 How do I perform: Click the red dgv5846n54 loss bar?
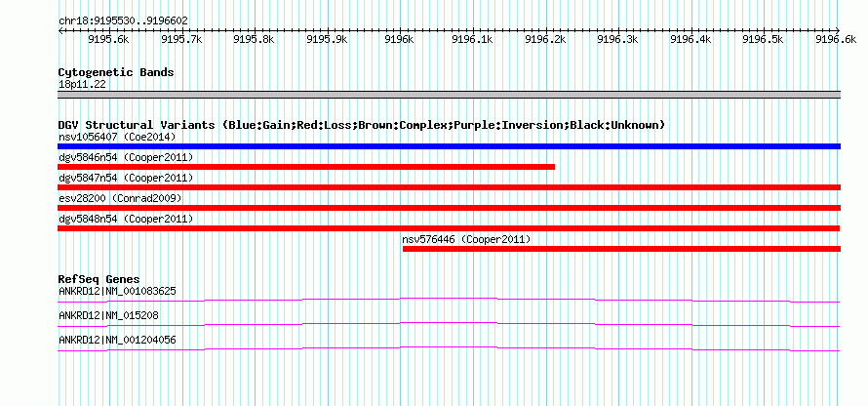[306, 167]
